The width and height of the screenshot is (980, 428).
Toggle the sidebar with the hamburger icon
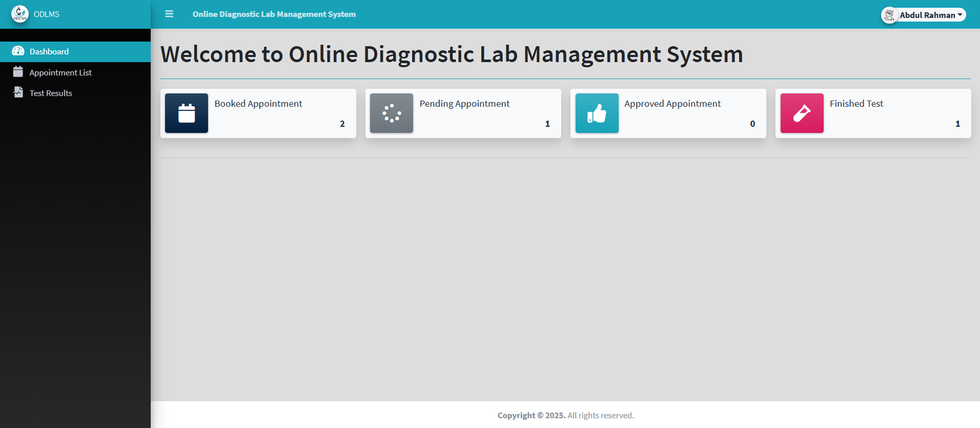click(x=169, y=14)
